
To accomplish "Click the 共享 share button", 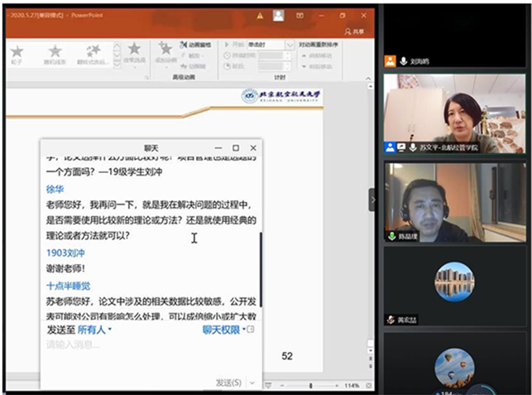I will click(354, 31).
